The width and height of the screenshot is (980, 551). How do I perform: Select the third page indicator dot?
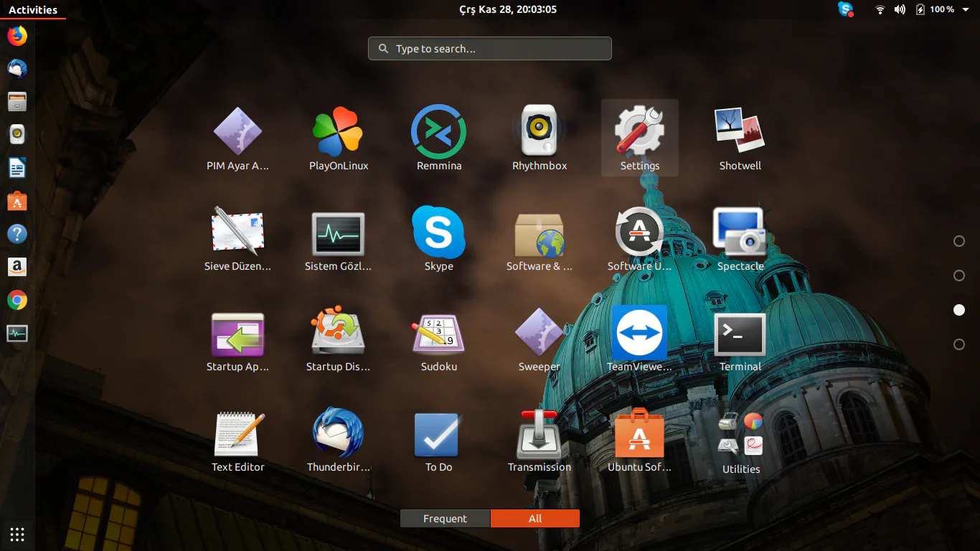[x=959, y=310]
